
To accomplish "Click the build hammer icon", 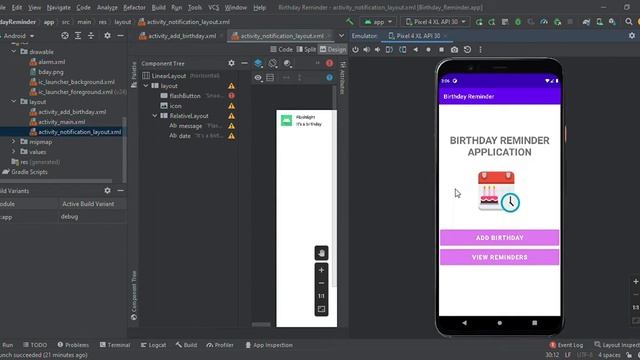I will 349,22.
